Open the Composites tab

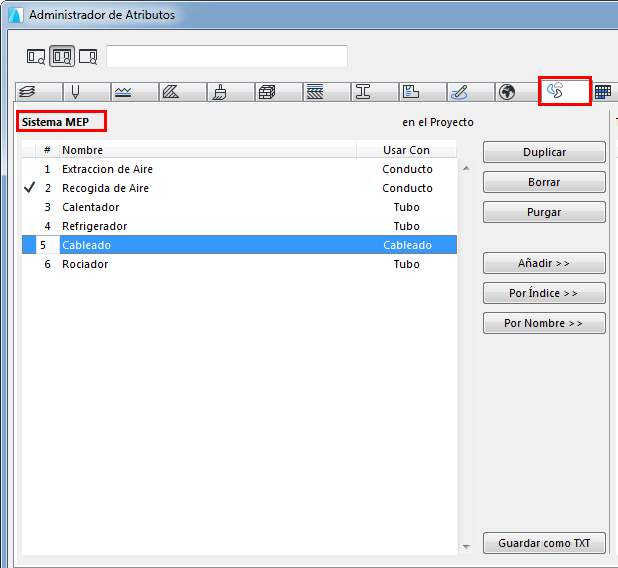[x=327, y=92]
